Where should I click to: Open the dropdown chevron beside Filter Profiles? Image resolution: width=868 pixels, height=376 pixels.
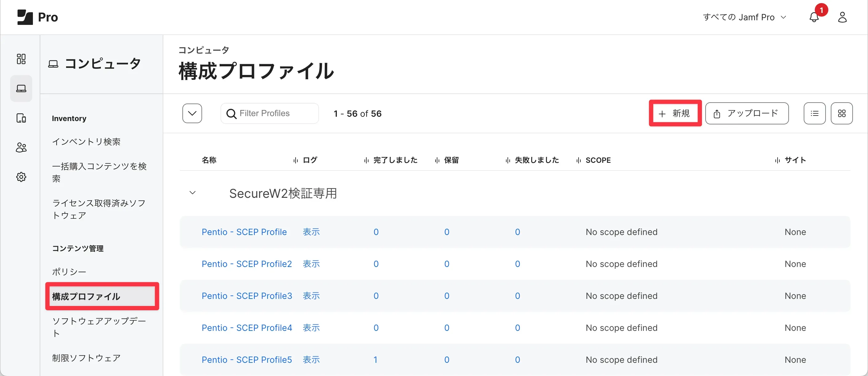[192, 113]
